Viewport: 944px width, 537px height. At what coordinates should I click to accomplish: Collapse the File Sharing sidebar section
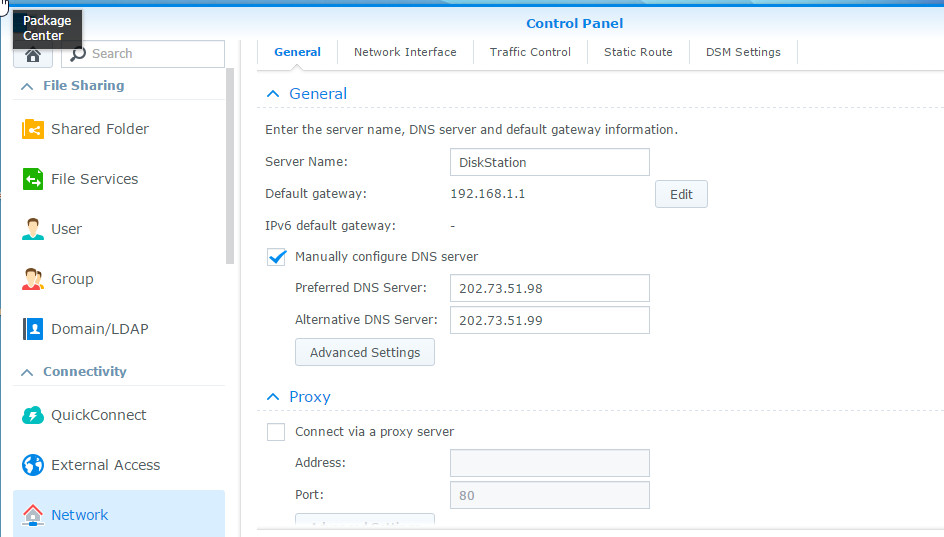(x=25, y=86)
